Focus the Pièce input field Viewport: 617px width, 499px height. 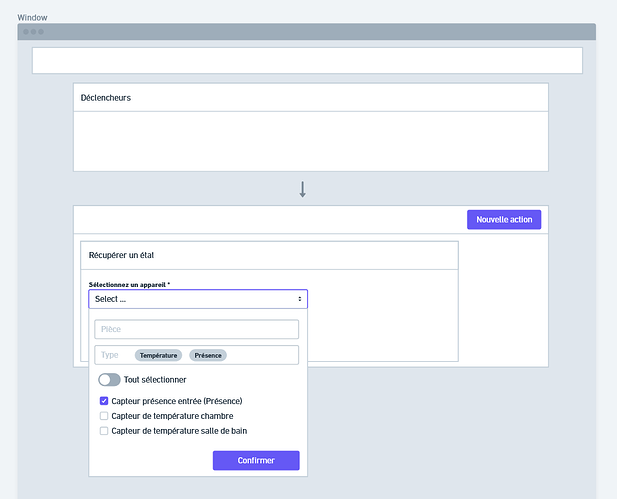(197, 329)
